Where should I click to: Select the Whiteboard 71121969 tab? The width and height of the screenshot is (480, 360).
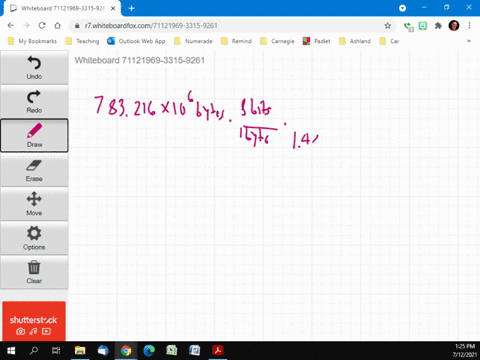coord(63,8)
